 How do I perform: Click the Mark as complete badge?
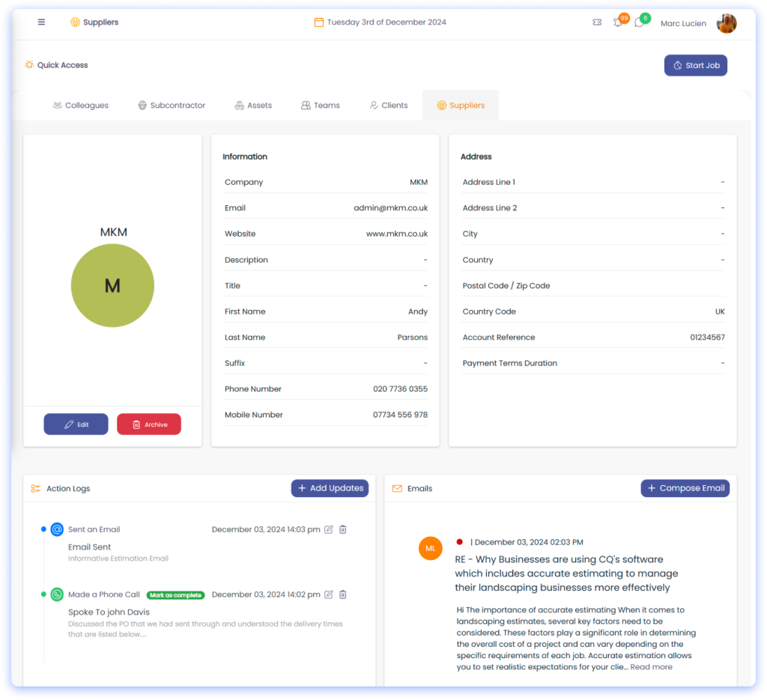click(175, 595)
